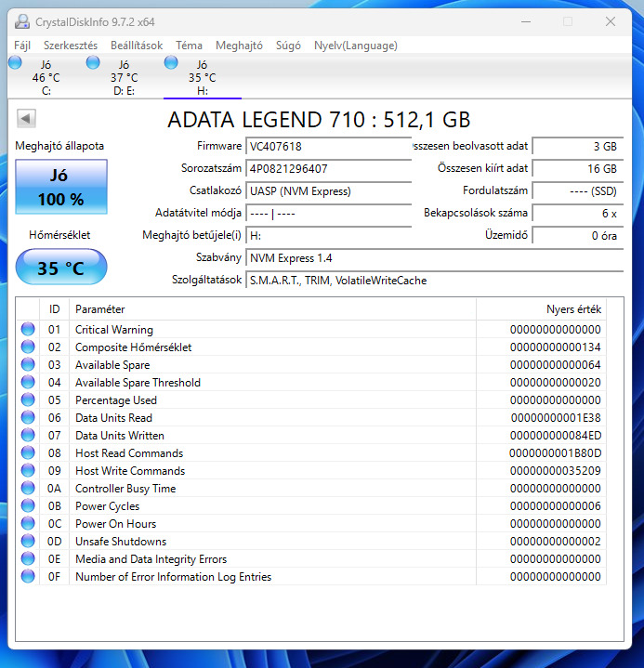This screenshot has height=668, width=644.
Task: Click the status orb for Host Write Commands
Action: tap(28, 471)
